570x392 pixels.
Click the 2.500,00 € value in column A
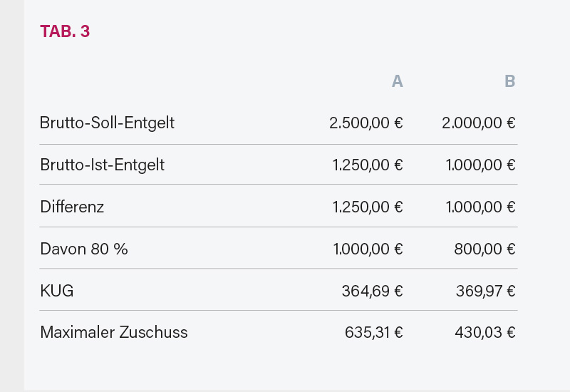pyautogui.click(x=366, y=123)
